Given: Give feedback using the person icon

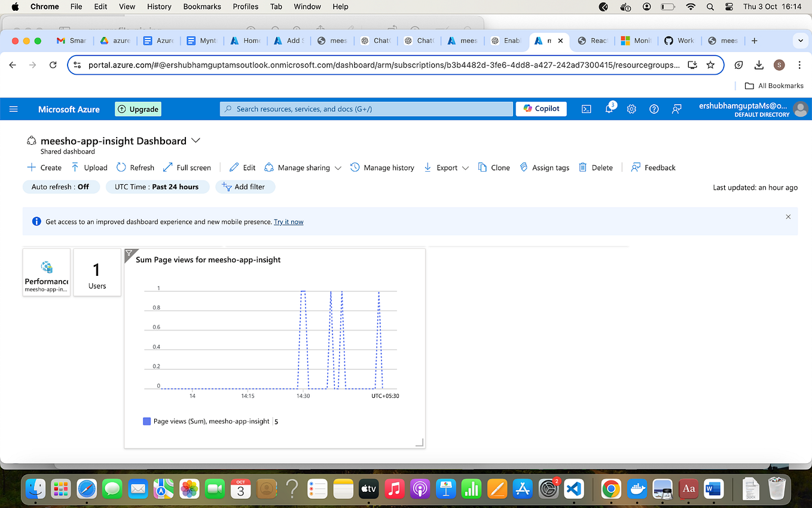Looking at the screenshot, I should coord(676,109).
